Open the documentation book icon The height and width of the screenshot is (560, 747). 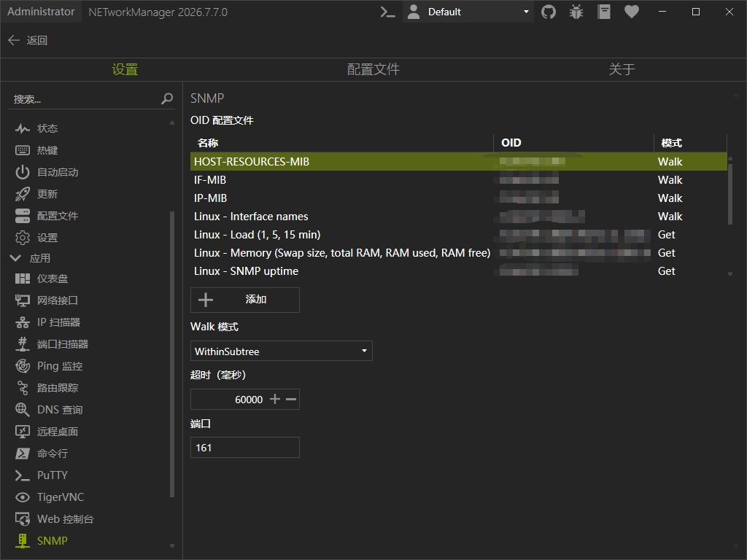tap(604, 12)
